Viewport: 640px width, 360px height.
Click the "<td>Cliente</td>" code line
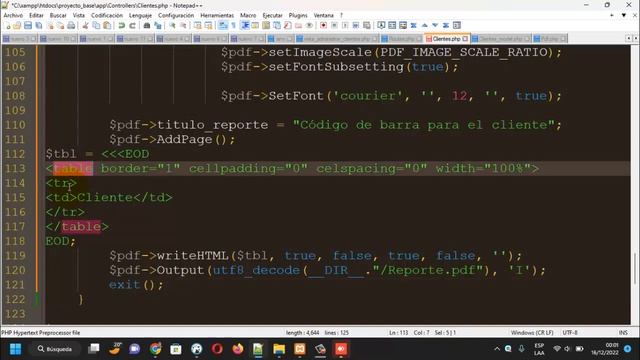109,198
